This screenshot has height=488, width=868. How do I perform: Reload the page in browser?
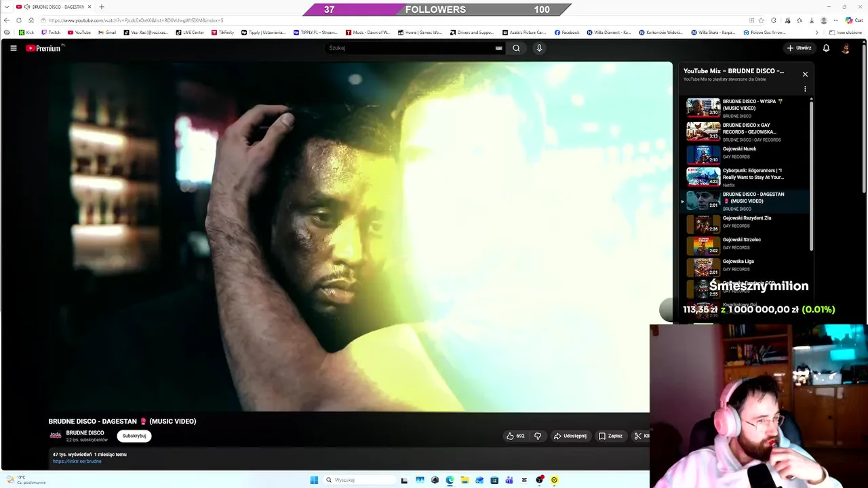(x=20, y=20)
